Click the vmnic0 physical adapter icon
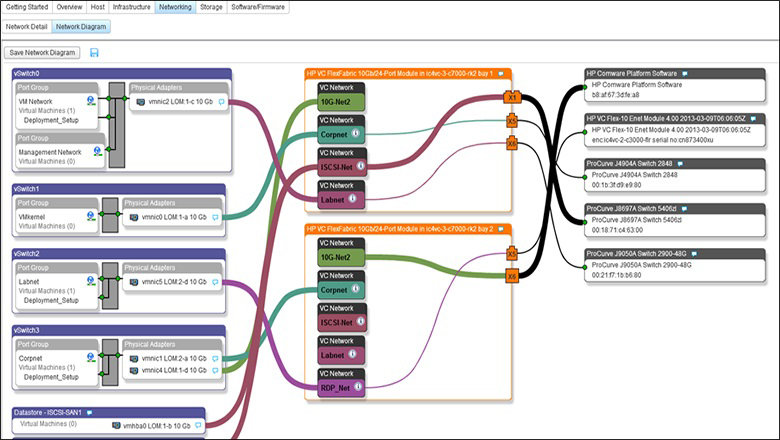Screen dimensions: 780x440 134,215
